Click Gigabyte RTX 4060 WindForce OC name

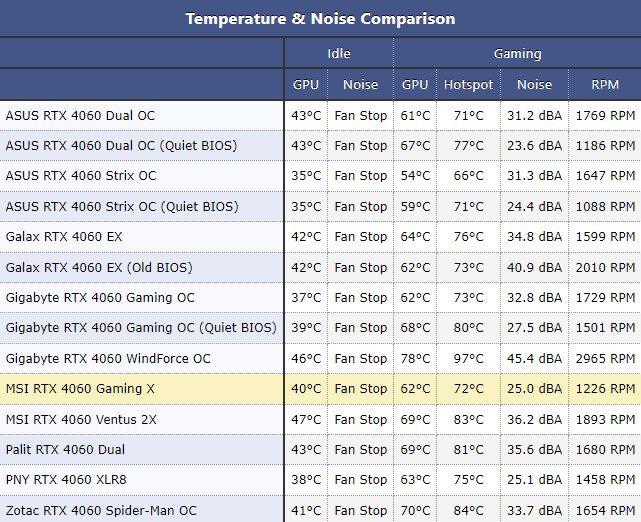(x=108, y=359)
